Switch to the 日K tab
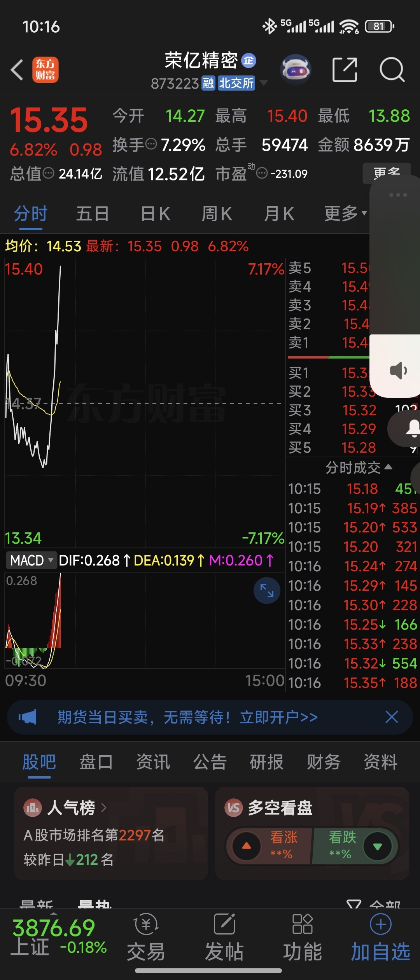This screenshot has width=420, height=980. click(x=155, y=214)
